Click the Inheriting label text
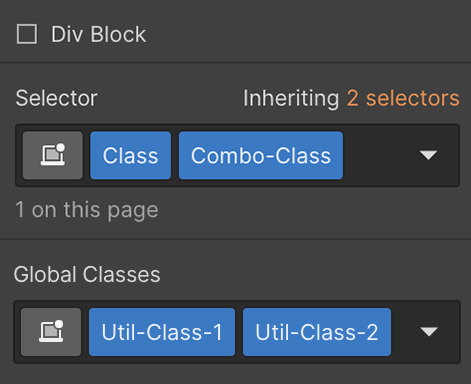471x384 pixels. (291, 99)
